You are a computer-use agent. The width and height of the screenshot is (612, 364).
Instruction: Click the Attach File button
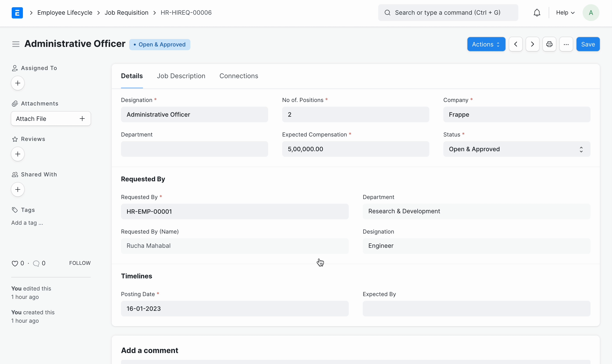click(x=51, y=118)
